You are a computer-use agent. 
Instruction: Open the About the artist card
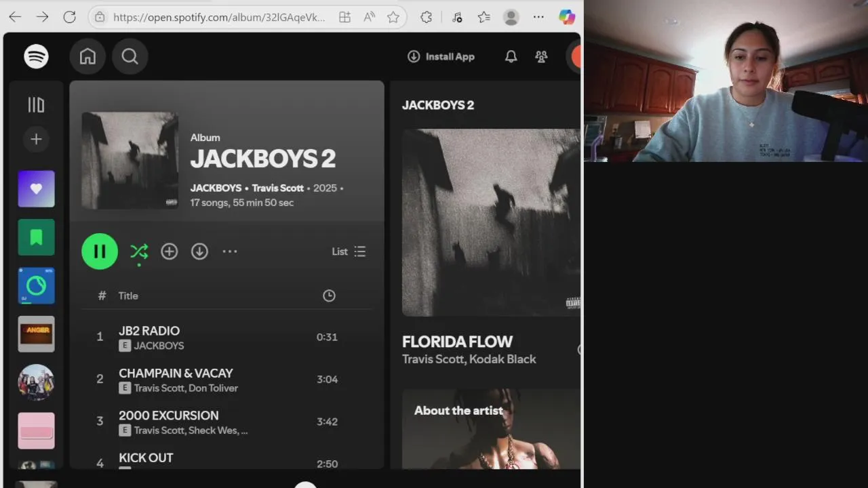[x=491, y=429]
